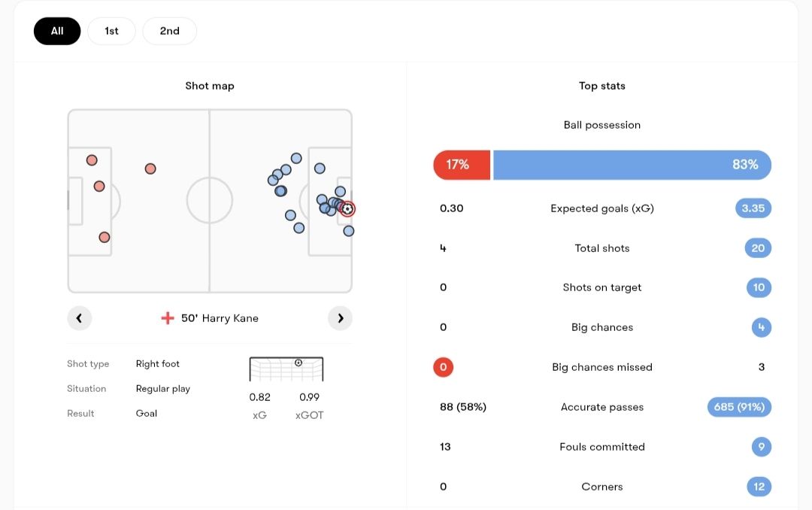Image resolution: width=812 pixels, height=510 pixels.
Task: Click the England flag icon beside Harry Kane
Action: click(168, 318)
